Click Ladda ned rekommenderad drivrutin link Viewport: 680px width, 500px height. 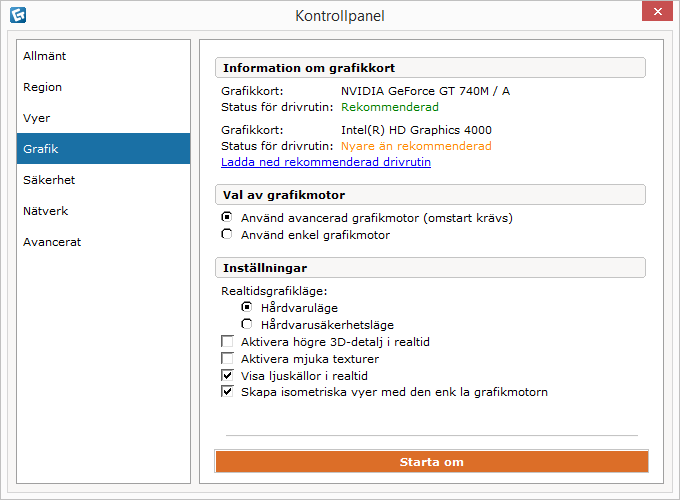pyautogui.click(x=326, y=162)
